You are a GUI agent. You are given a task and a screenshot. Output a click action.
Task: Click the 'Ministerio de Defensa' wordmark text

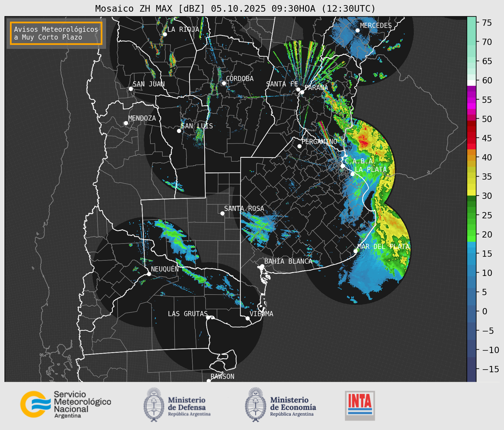187,403
